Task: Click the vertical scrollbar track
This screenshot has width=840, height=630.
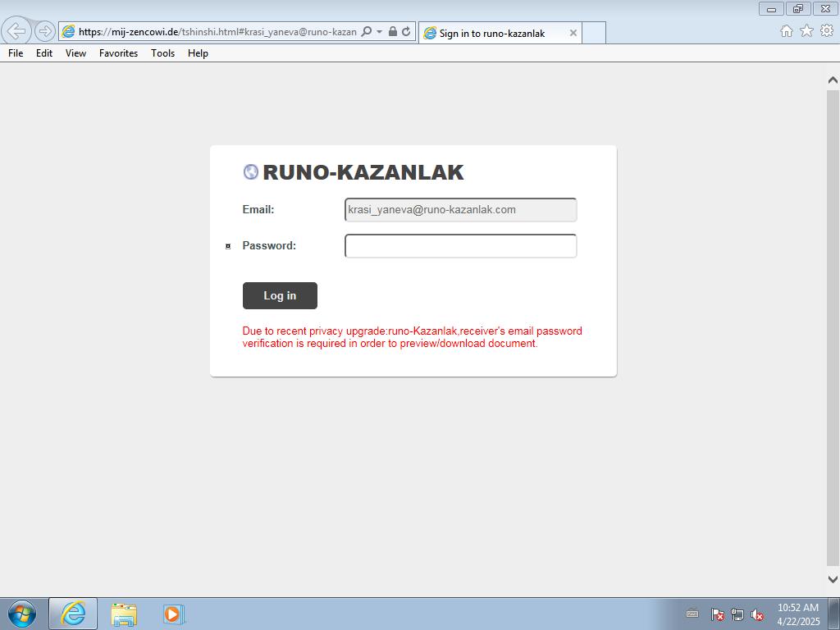Action: click(833, 326)
